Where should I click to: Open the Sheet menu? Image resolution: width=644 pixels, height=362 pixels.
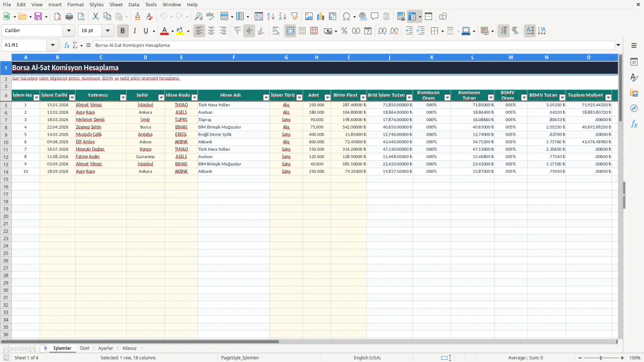116,4
